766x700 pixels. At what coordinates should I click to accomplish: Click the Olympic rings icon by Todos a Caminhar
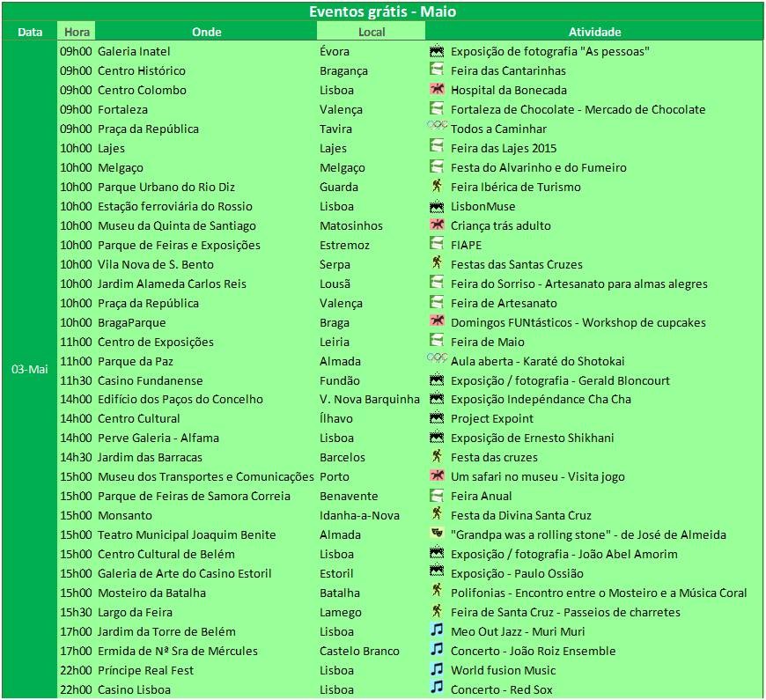click(437, 128)
